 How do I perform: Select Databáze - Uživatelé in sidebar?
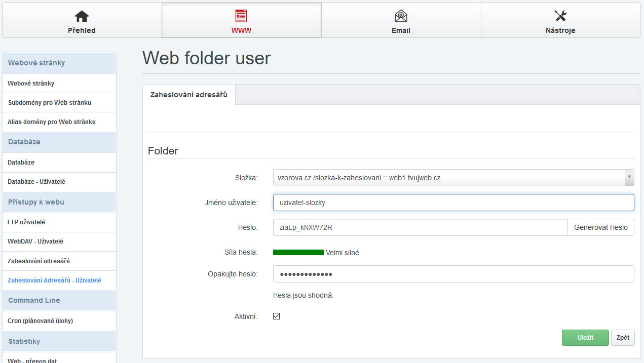click(x=36, y=182)
